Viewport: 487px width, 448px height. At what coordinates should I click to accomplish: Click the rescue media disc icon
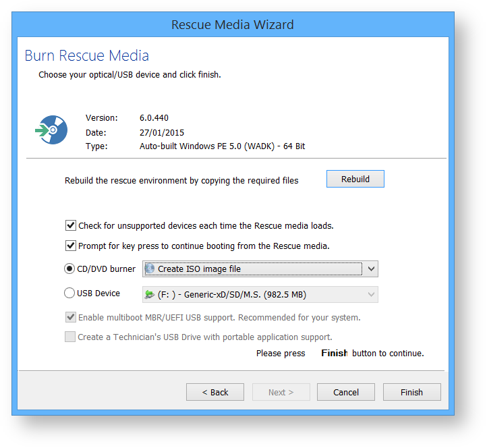pyautogui.click(x=51, y=131)
